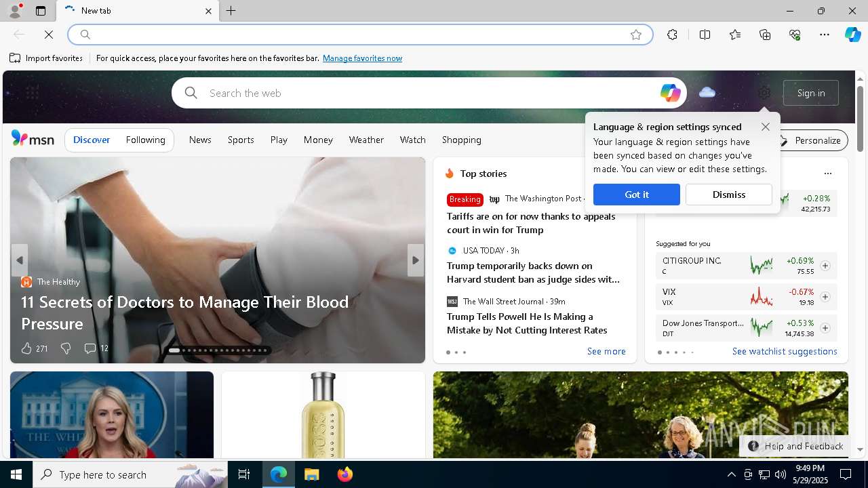The height and width of the screenshot is (488, 868).
Task: Open the Watch section
Action: tap(412, 140)
